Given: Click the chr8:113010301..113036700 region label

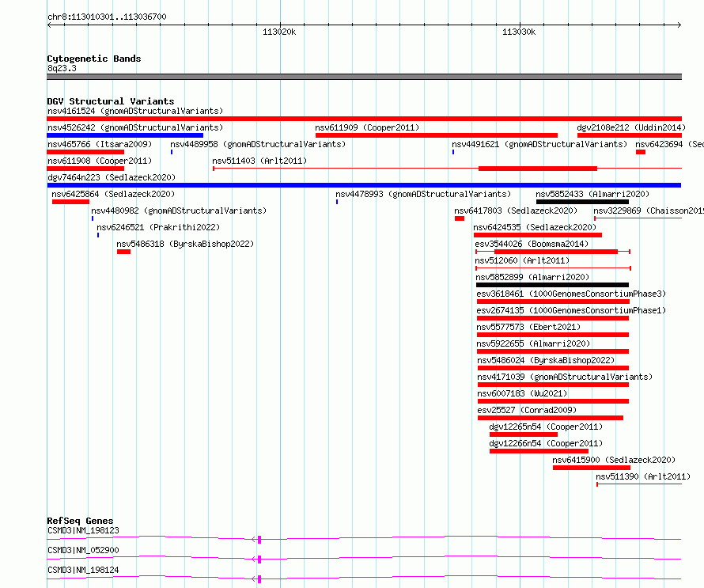Looking at the screenshot, I should [x=107, y=17].
